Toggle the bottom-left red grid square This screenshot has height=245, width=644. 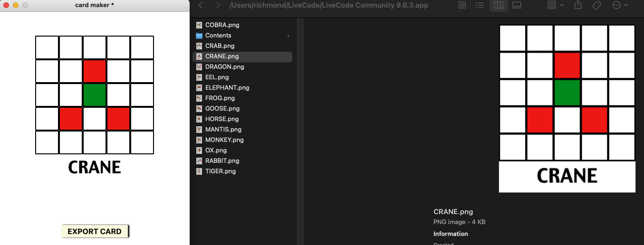tap(71, 119)
